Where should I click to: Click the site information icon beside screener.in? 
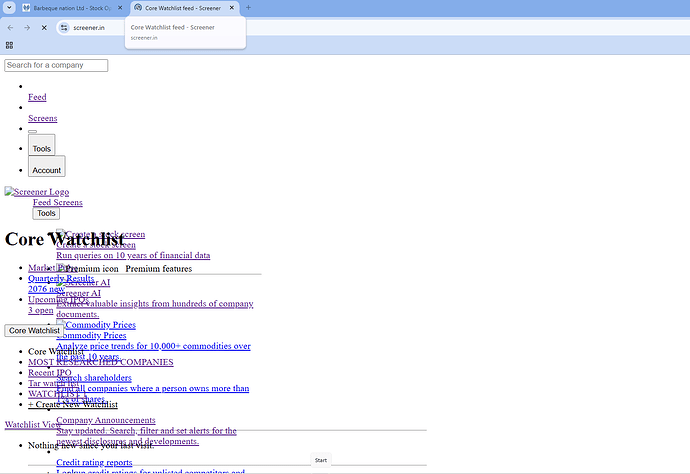(64, 27)
